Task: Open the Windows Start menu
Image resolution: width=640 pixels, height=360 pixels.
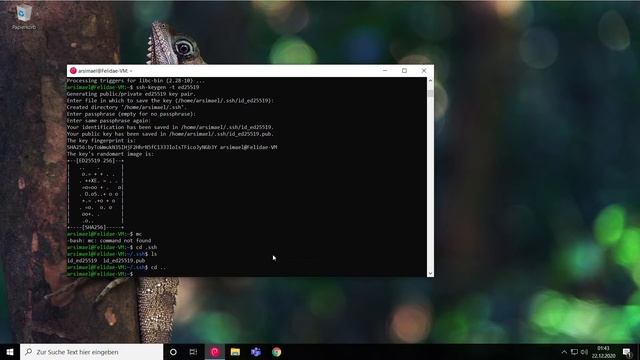Action: [x=10, y=352]
